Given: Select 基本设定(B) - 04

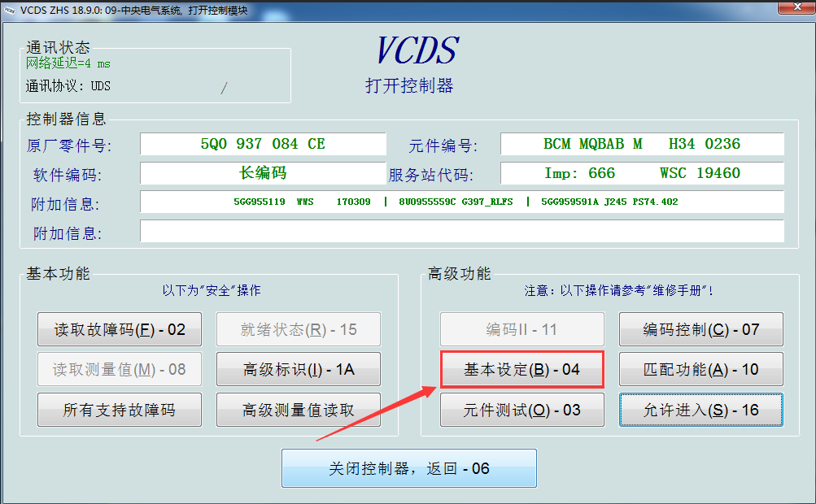Looking at the screenshot, I should point(522,369).
